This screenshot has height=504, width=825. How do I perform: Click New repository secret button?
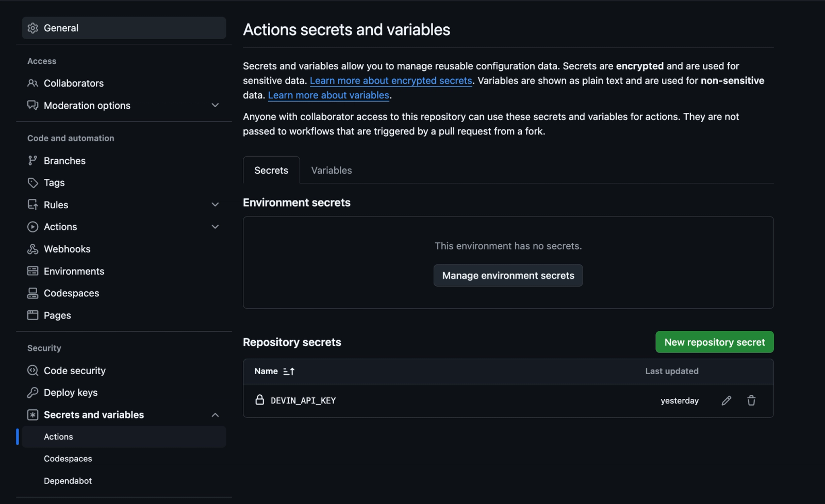pyautogui.click(x=714, y=342)
